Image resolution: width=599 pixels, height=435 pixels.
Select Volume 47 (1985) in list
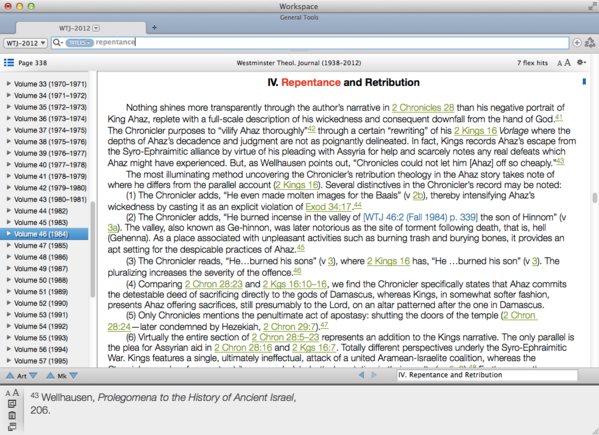pyautogui.click(x=41, y=245)
